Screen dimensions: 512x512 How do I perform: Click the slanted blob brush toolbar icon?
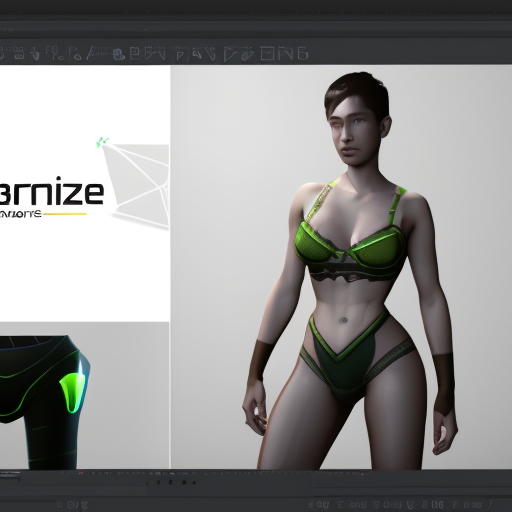coord(247,55)
